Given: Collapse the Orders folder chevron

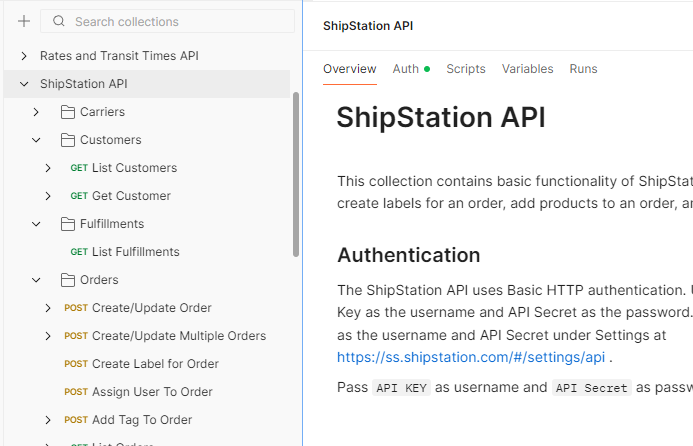Looking at the screenshot, I should [x=36, y=280].
